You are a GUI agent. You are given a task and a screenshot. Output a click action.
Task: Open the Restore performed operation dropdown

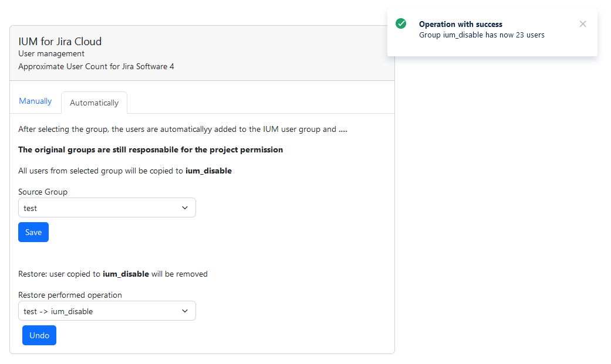pyautogui.click(x=100, y=311)
